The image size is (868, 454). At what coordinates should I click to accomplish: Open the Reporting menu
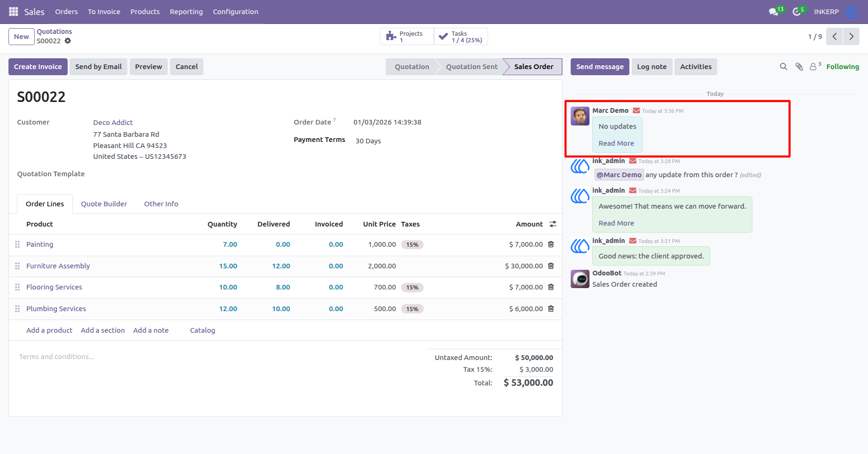[186, 12]
